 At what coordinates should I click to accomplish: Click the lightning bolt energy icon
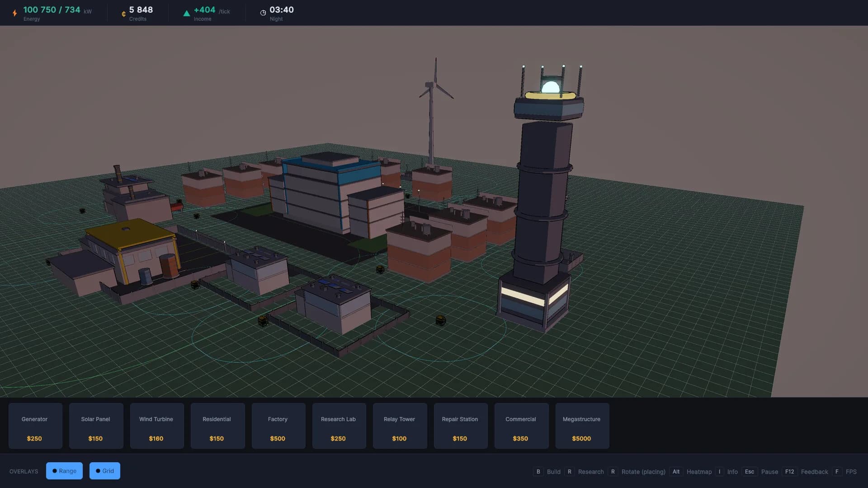[x=15, y=13]
